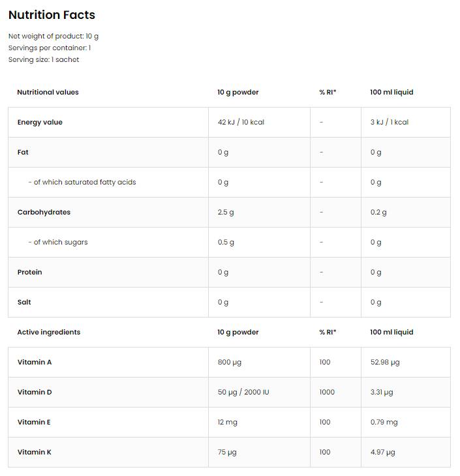Select the Energy value row label
Viewport: 460px width, 476px height.
coord(40,122)
